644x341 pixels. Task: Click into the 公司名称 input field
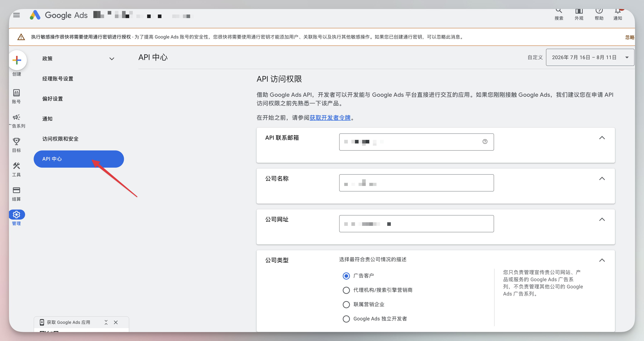pos(416,183)
